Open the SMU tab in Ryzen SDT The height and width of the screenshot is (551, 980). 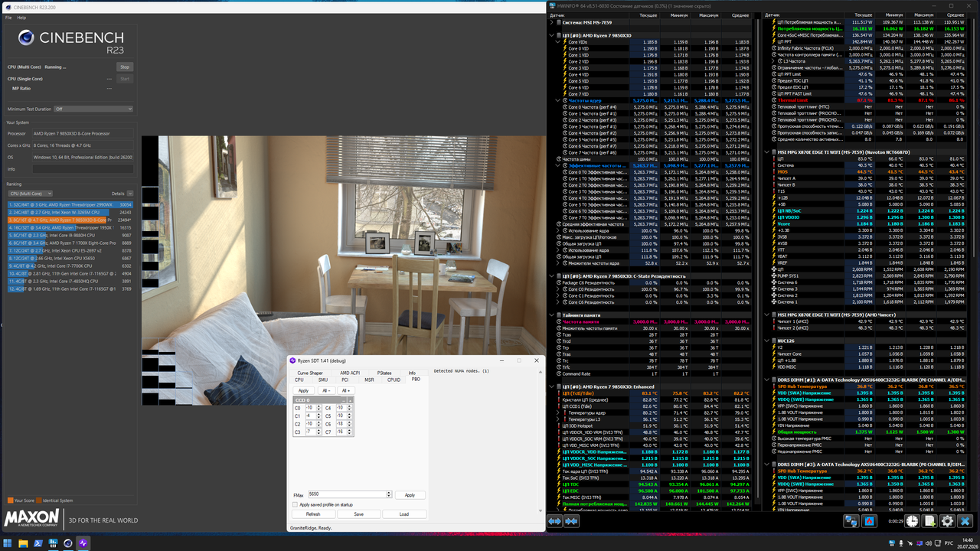[x=322, y=380]
